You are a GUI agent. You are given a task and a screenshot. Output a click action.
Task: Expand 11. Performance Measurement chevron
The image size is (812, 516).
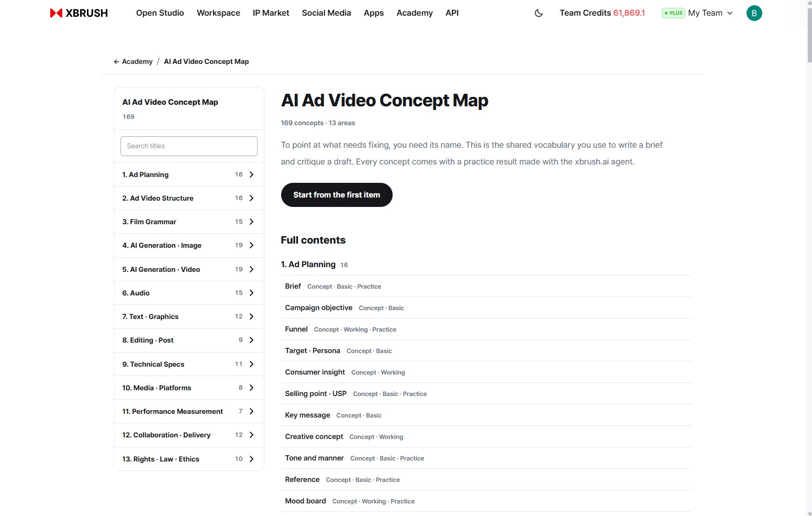251,411
